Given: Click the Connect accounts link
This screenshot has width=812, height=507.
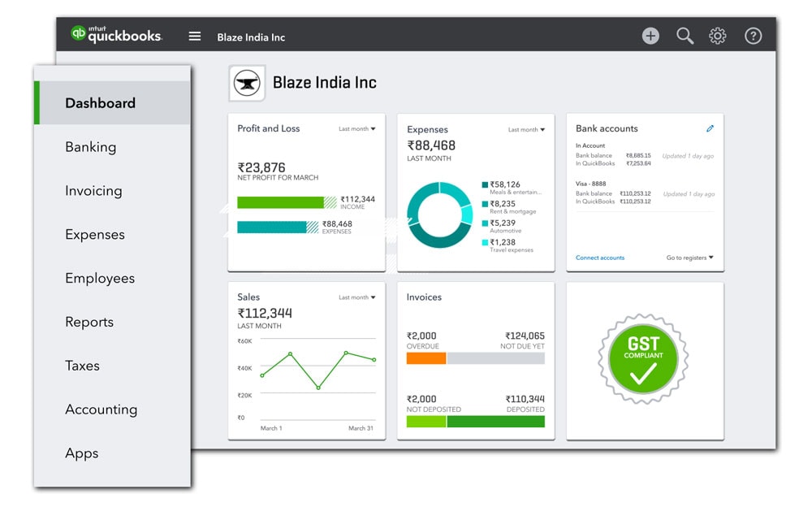Looking at the screenshot, I should click(600, 258).
